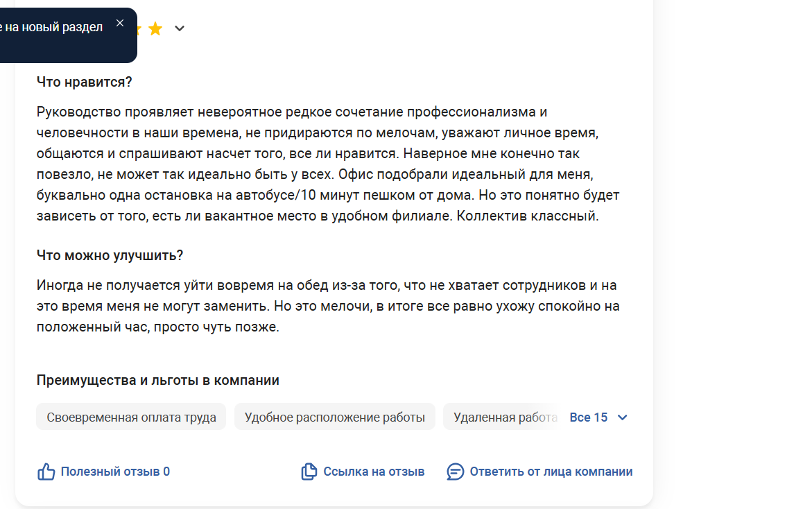Click 'Ответить от лица компании'
Screen dimensions: 812x509
(551, 472)
